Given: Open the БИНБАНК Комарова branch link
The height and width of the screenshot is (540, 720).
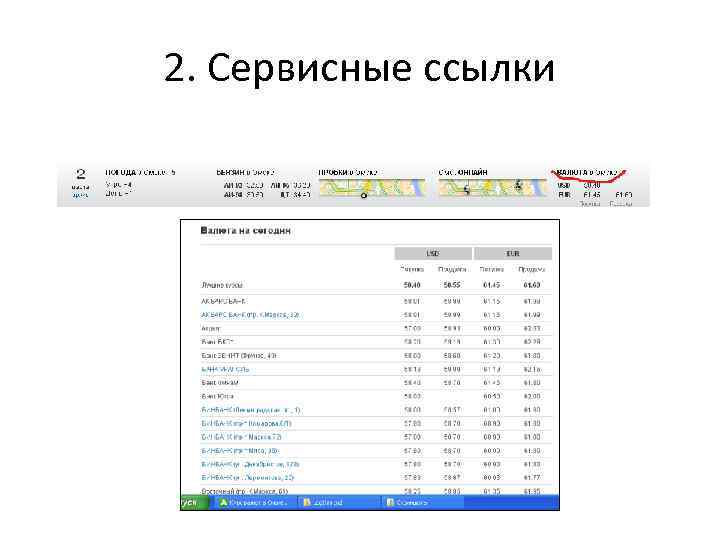Looking at the screenshot, I should tap(247, 423).
